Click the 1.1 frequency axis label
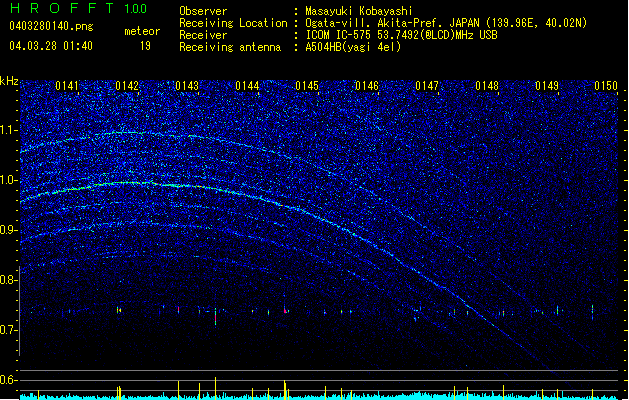Screen dimensions: 629x400 coord(8,130)
